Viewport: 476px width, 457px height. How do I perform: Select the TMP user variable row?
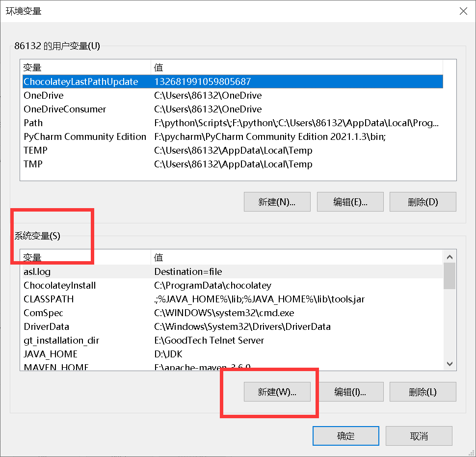(233, 164)
